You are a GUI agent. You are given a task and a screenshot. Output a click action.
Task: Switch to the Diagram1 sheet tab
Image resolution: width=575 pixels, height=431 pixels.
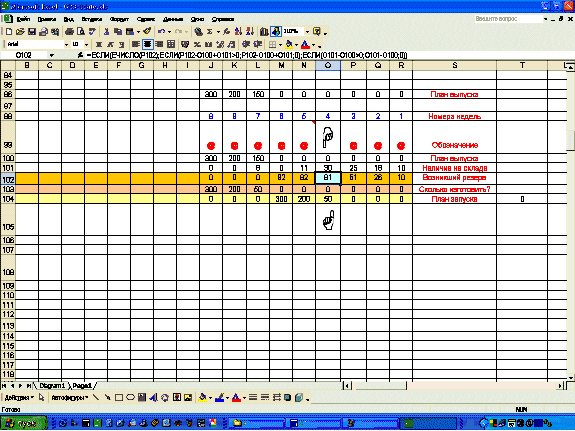pos(52,386)
